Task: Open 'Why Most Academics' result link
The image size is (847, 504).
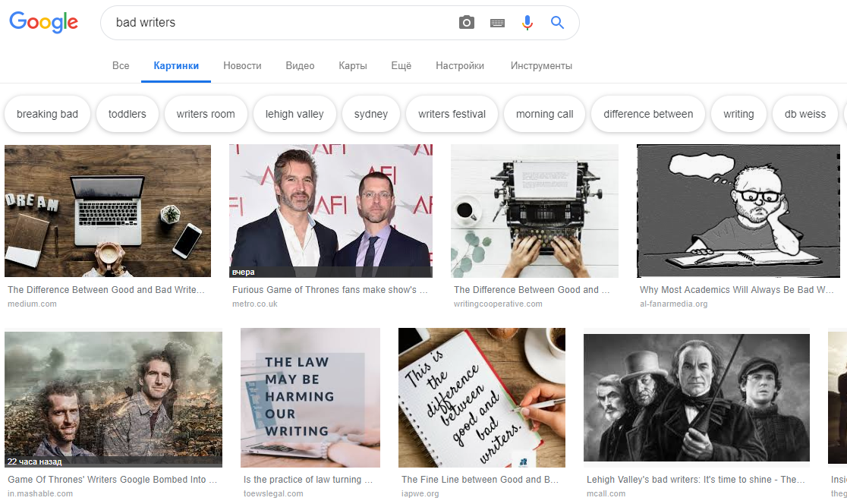Action: (736, 290)
